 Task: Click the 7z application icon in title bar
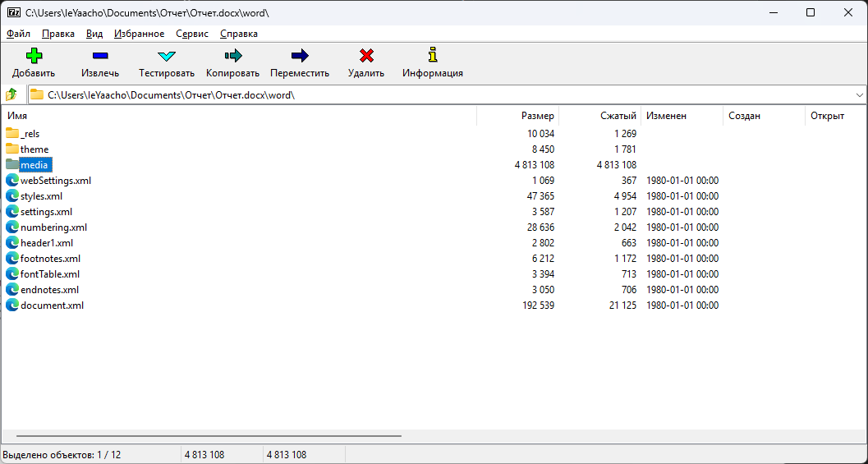[x=14, y=12]
